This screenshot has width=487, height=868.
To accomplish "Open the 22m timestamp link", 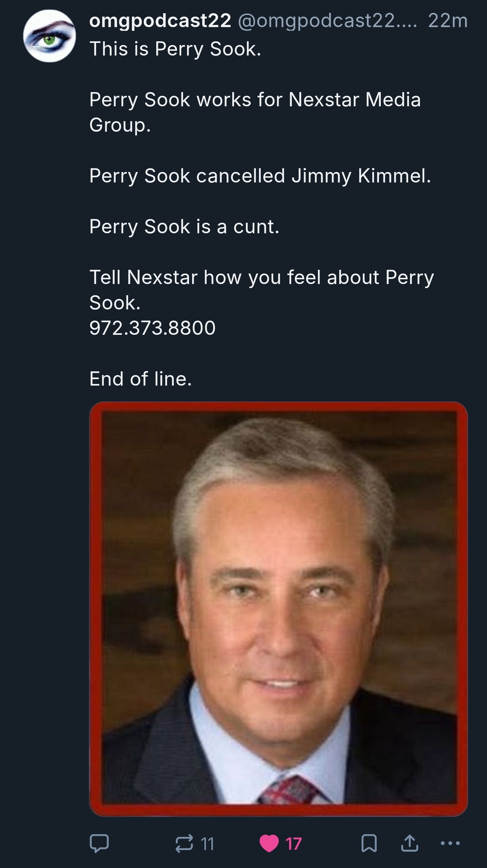I will [447, 21].
